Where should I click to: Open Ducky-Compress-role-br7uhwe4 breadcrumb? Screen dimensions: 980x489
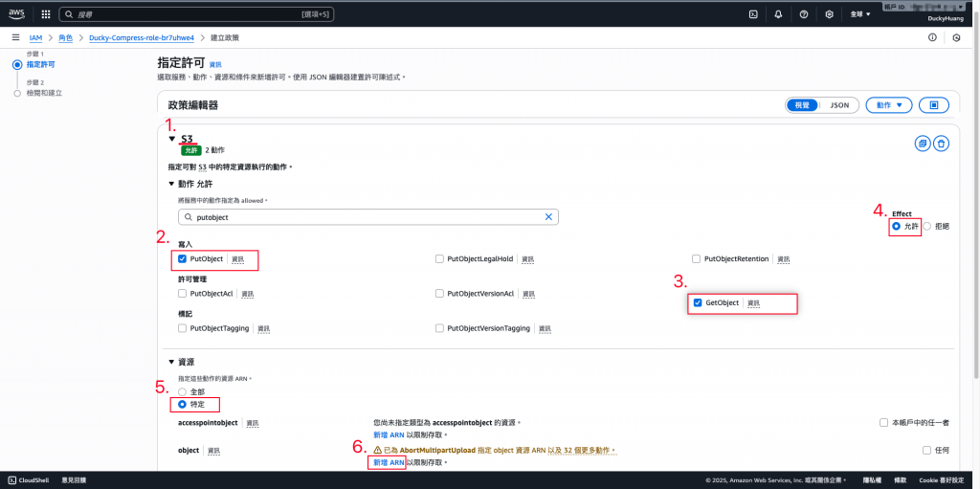click(x=142, y=37)
